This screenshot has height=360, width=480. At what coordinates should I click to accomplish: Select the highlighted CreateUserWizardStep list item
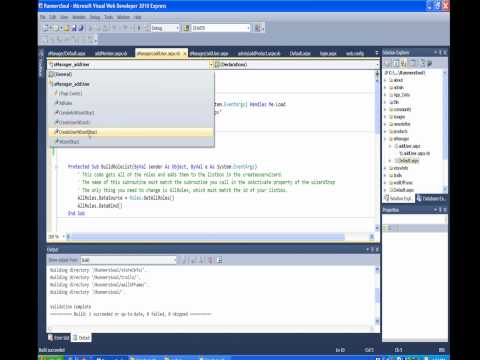(131, 132)
